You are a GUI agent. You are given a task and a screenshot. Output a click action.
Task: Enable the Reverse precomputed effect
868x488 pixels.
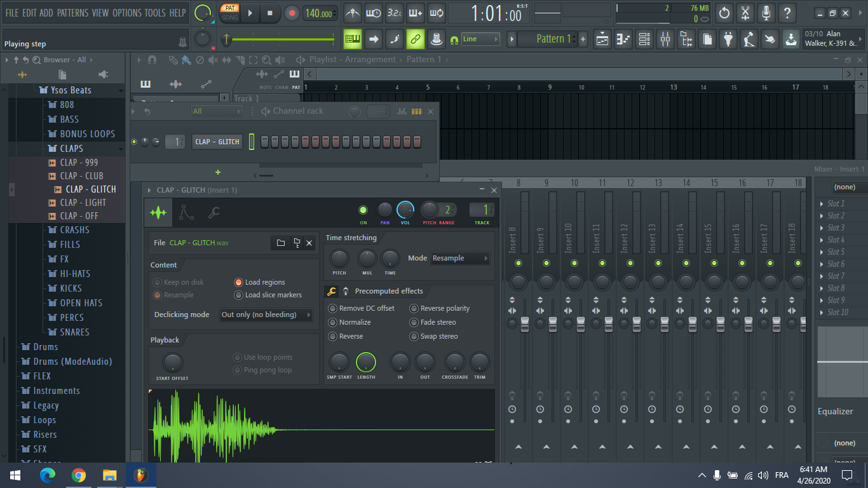coord(332,336)
